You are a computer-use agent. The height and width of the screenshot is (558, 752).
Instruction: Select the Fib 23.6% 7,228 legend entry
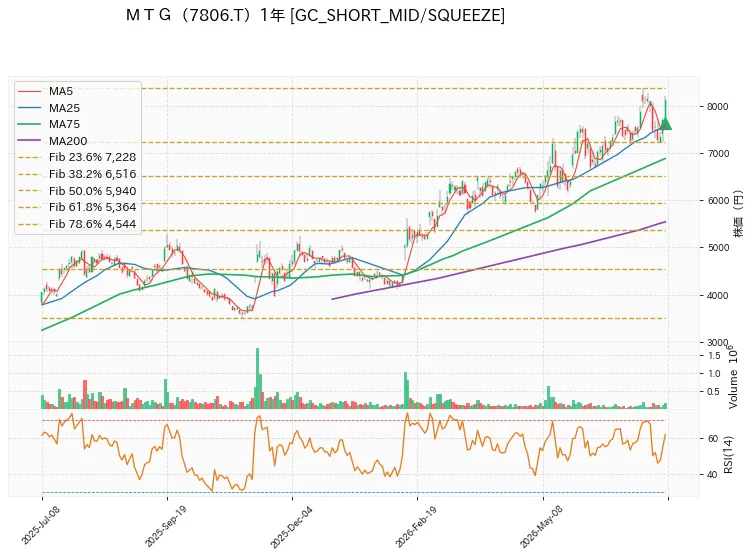(77, 157)
